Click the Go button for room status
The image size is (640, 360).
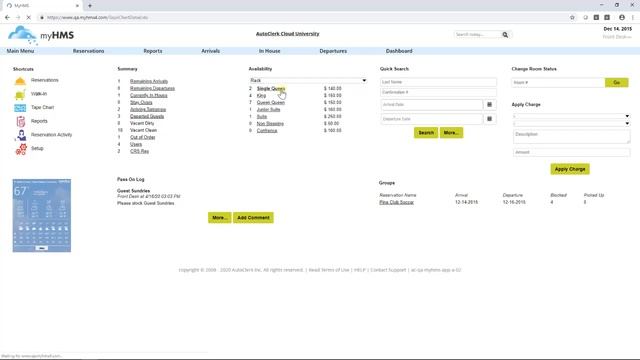pyautogui.click(x=616, y=82)
